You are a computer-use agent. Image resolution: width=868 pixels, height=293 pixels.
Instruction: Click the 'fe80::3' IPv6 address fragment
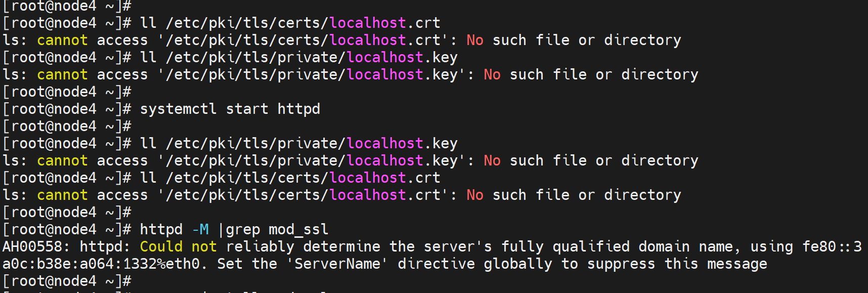coord(832,247)
